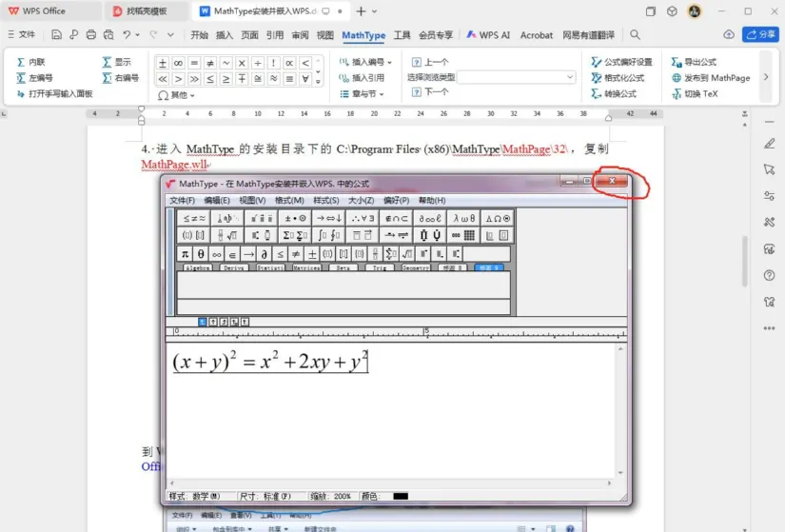This screenshot has height=532, width=785.
Task: Select the Algebra tab in MathType
Action: point(198,267)
